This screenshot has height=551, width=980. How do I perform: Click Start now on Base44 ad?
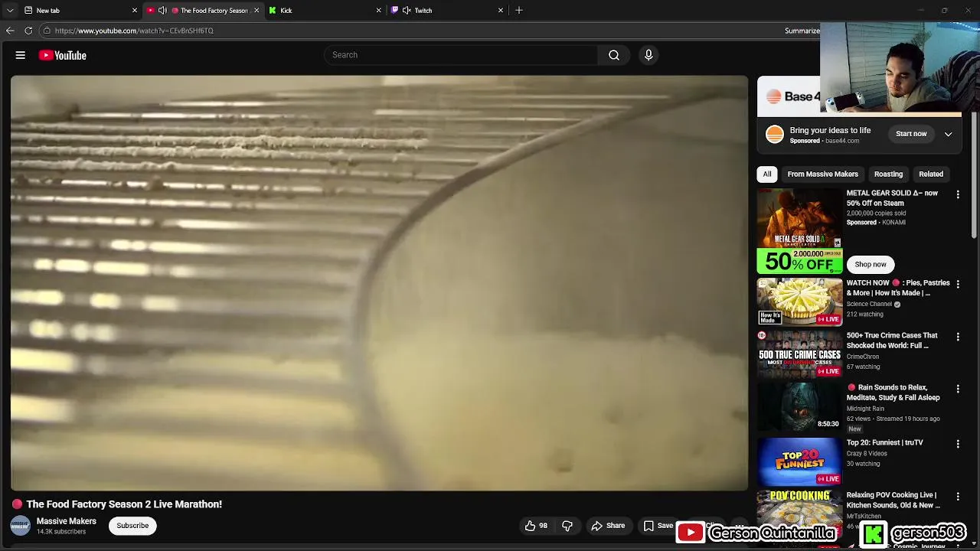click(911, 134)
